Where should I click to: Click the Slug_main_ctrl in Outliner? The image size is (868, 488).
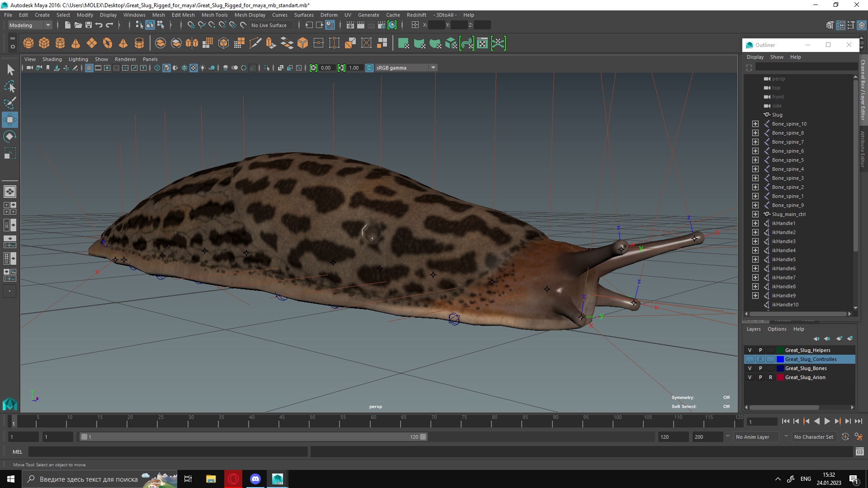(x=790, y=214)
